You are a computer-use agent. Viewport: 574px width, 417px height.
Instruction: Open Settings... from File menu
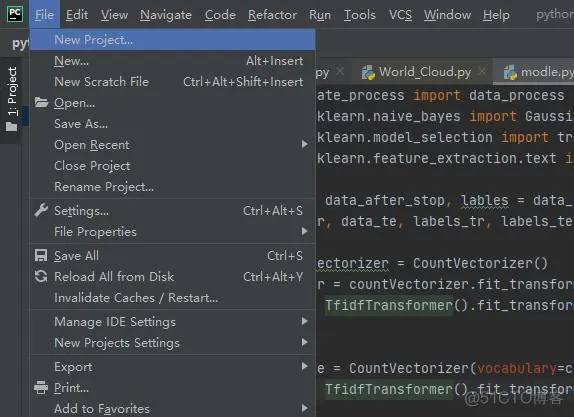point(172,211)
